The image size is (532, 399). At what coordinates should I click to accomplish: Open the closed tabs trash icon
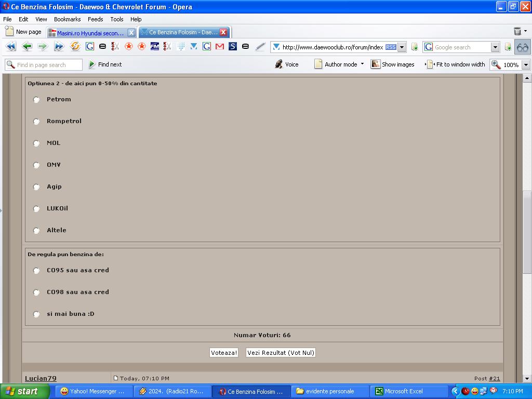tap(517, 32)
